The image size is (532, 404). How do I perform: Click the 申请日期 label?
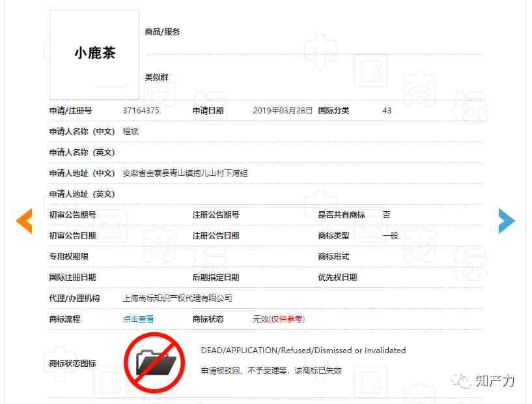tap(208, 111)
